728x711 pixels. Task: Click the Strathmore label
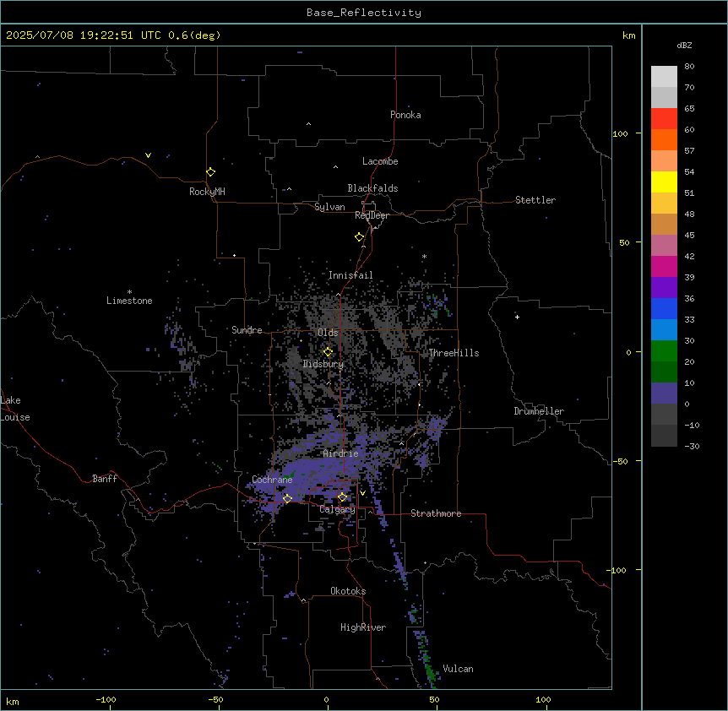click(x=436, y=513)
